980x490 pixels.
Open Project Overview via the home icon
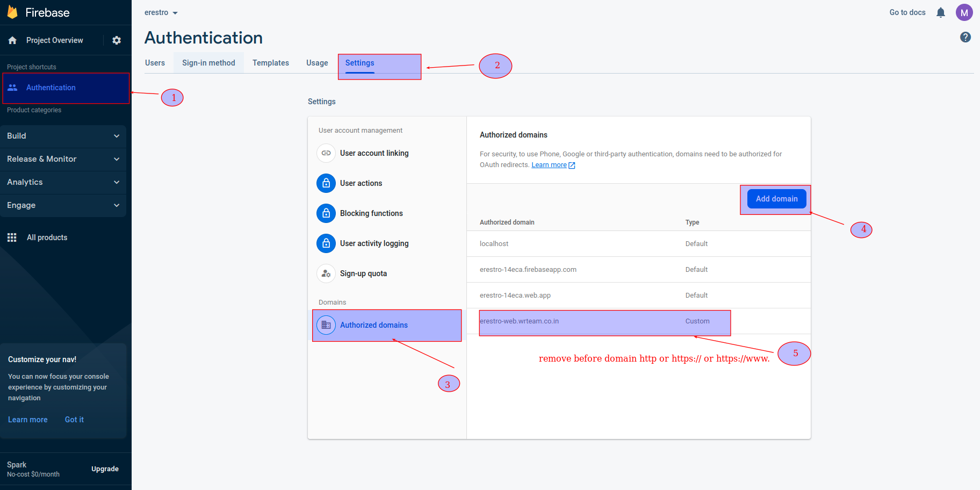[12, 40]
